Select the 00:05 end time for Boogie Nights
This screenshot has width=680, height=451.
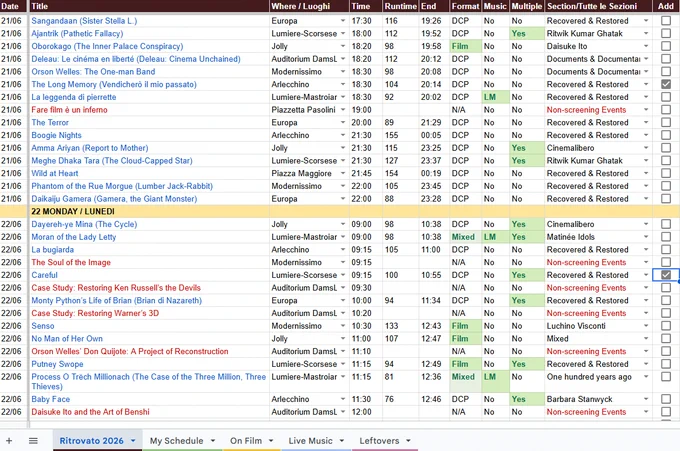(x=434, y=135)
